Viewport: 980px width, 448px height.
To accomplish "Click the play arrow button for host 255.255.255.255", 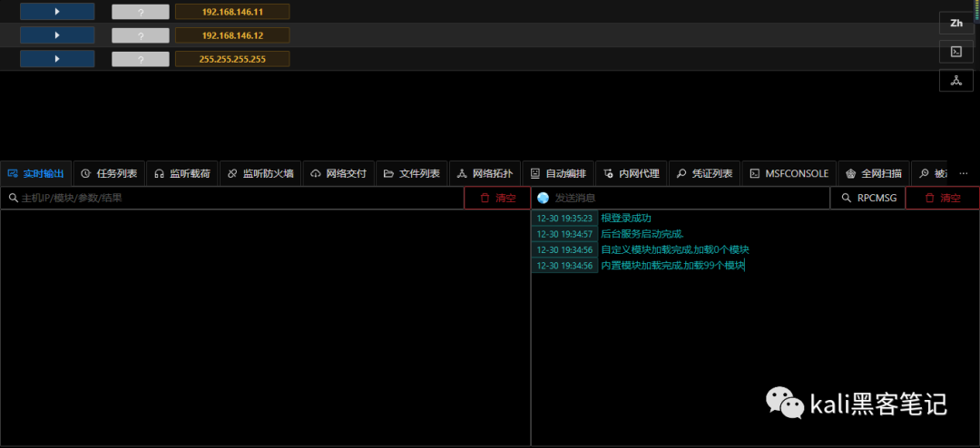I will pos(57,59).
